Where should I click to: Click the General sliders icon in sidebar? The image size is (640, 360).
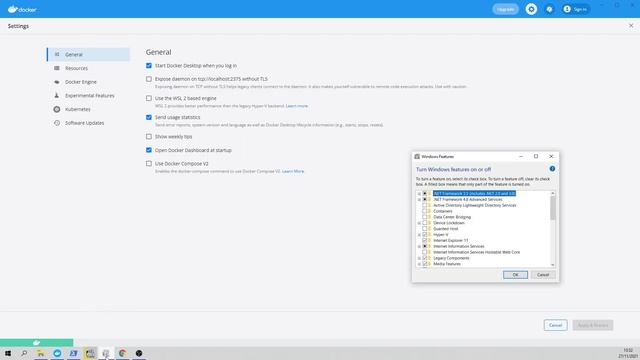coord(57,54)
